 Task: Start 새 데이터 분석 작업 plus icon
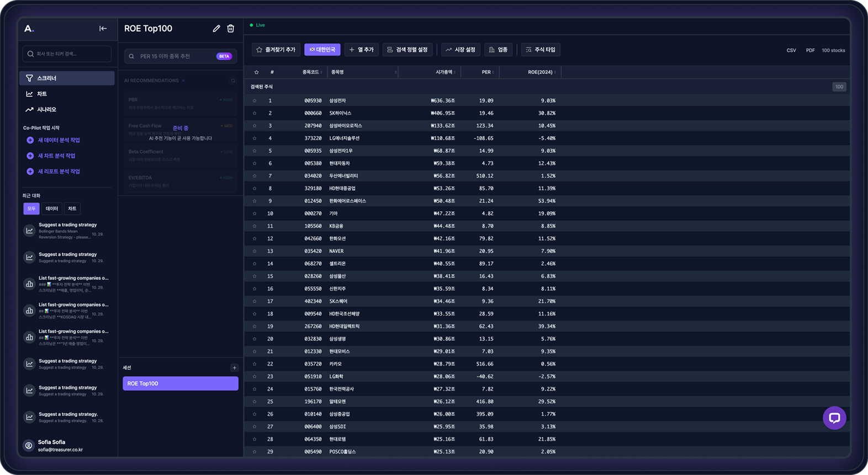click(x=30, y=140)
